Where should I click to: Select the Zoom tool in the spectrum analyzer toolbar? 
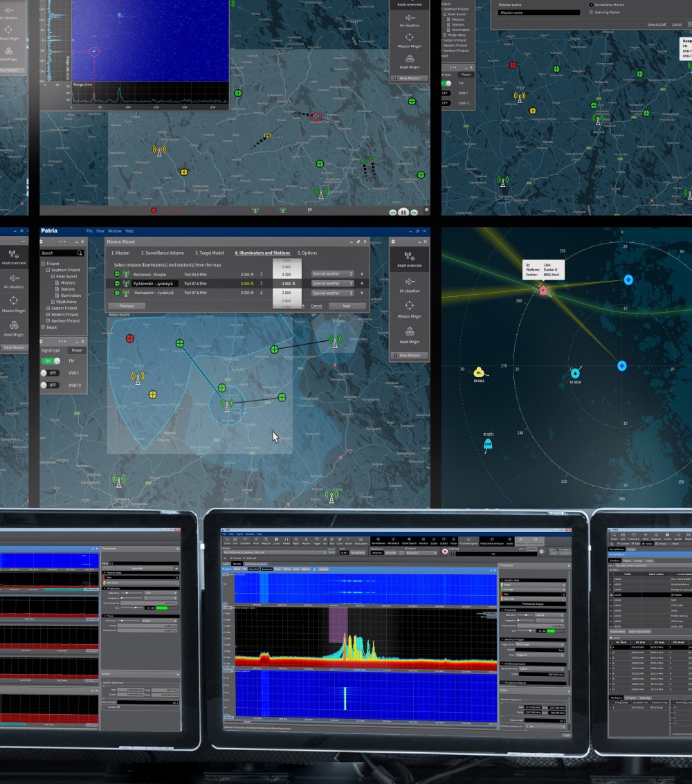coord(227,540)
